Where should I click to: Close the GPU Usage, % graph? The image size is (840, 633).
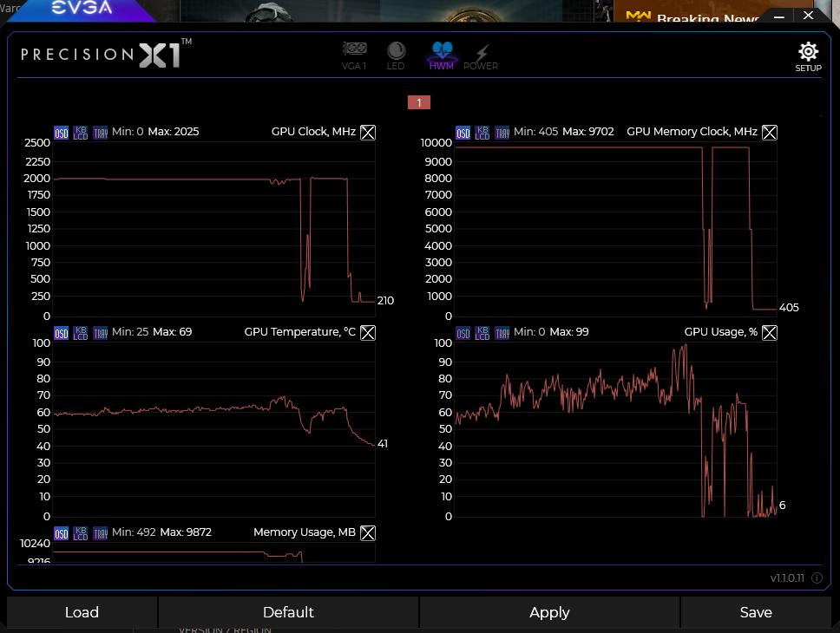point(770,333)
